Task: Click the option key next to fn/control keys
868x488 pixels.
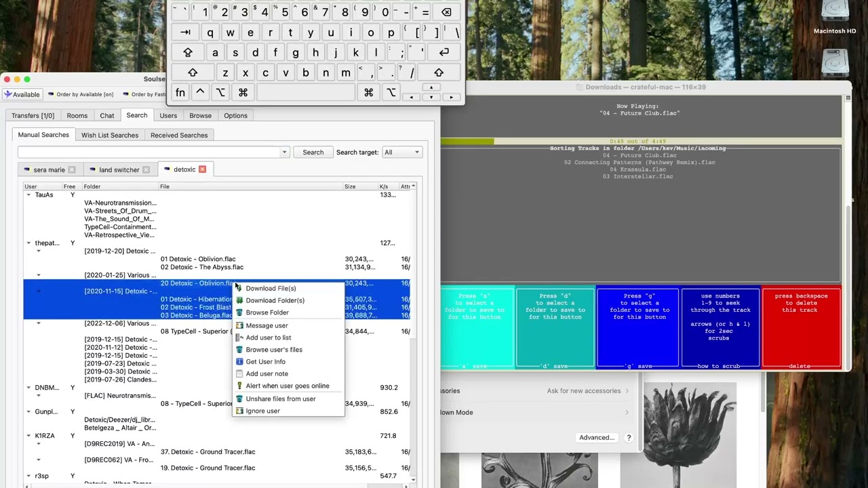Action: pyautogui.click(x=220, y=92)
